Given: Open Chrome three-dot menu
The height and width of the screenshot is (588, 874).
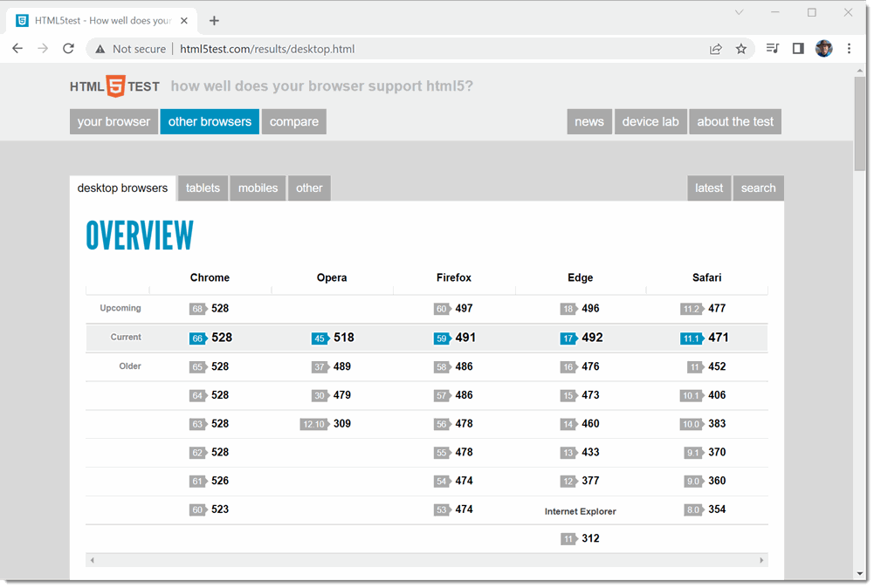Looking at the screenshot, I should [849, 49].
